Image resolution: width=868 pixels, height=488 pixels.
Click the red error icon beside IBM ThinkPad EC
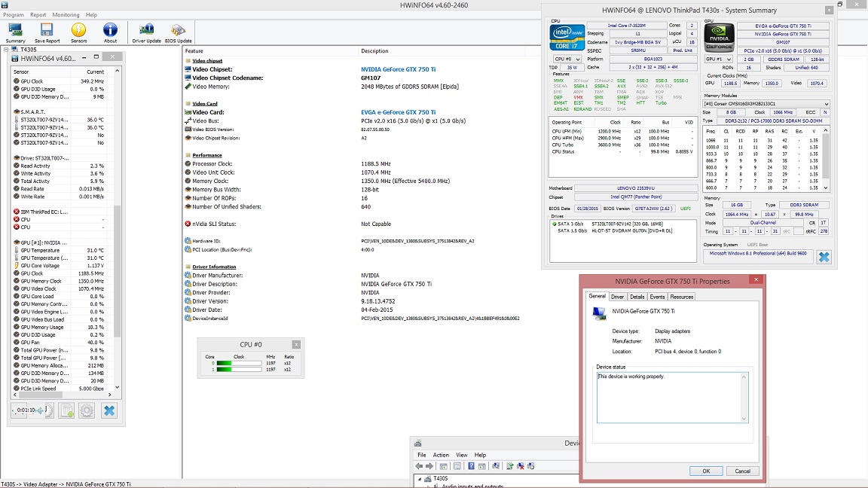(16, 212)
